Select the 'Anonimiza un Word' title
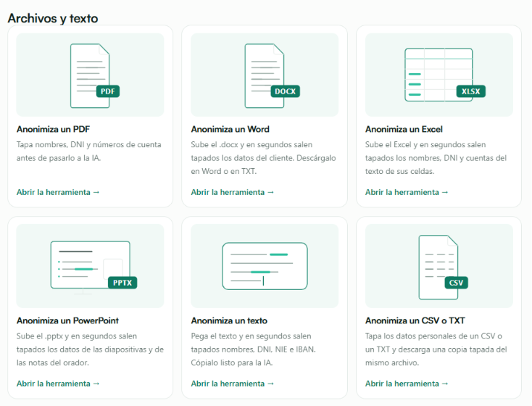 230,129
